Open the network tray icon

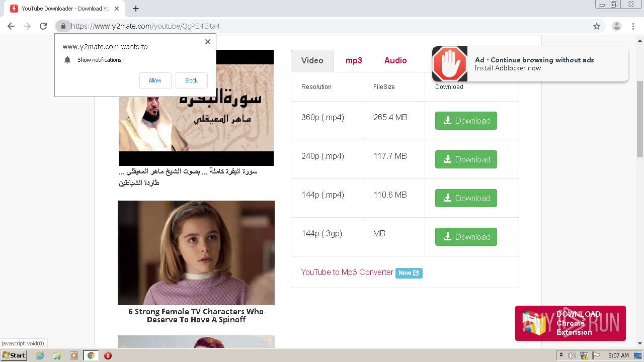(x=584, y=355)
